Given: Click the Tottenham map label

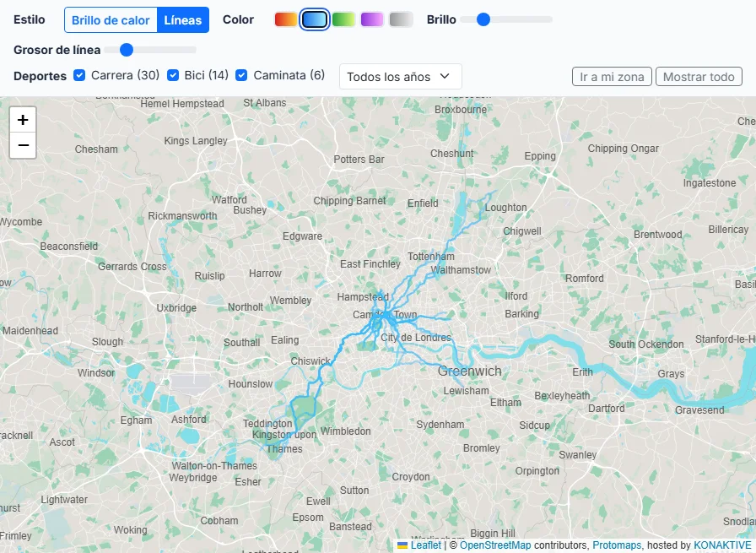Looking at the screenshot, I should 431,256.
